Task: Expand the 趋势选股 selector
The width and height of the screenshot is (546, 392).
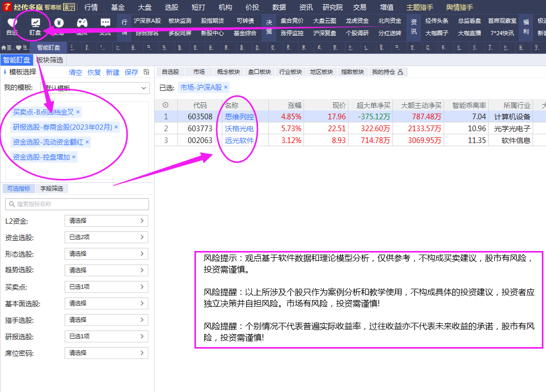Action: click(x=107, y=270)
